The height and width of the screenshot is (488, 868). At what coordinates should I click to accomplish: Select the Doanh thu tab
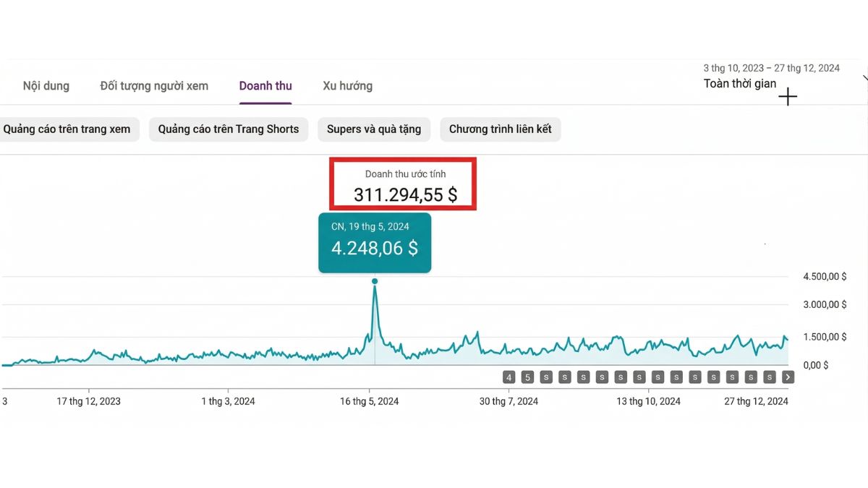tap(265, 86)
